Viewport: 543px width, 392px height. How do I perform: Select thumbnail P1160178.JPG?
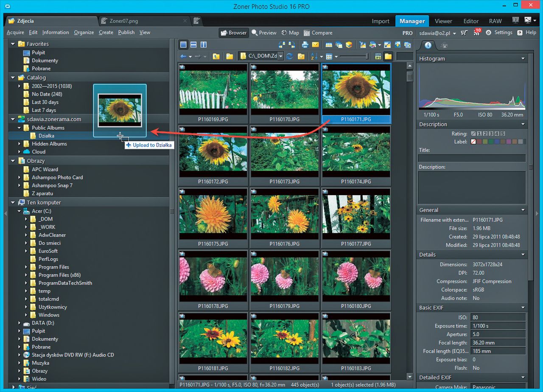213,280
